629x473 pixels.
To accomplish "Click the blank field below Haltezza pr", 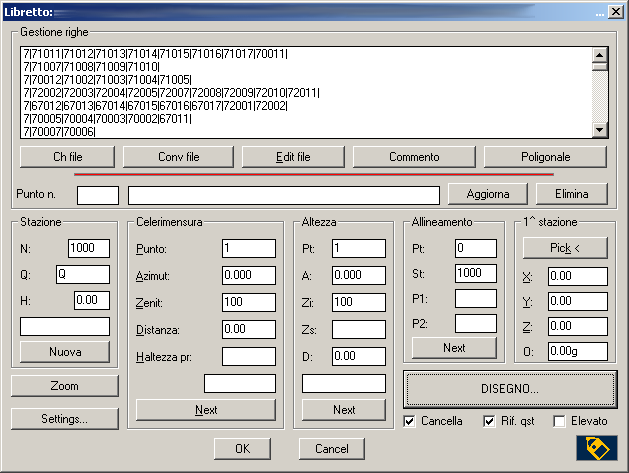I will point(240,384).
